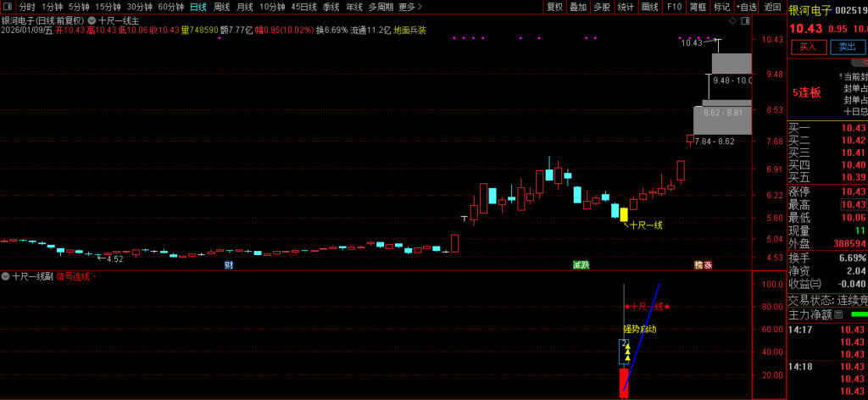Select the 60分钟 period tab
Screen dimensions: 868x400
pyautogui.click(x=170, y=7)
